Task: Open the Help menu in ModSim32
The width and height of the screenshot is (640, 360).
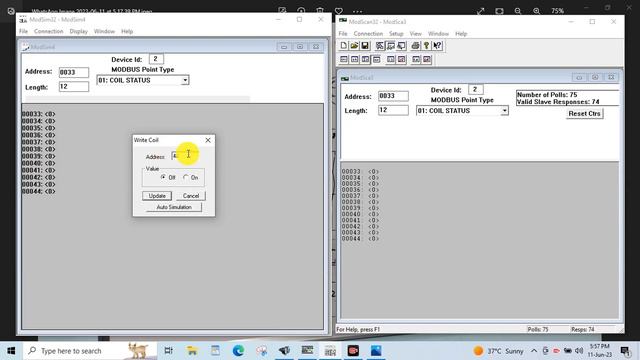Action: pos(127,31)
